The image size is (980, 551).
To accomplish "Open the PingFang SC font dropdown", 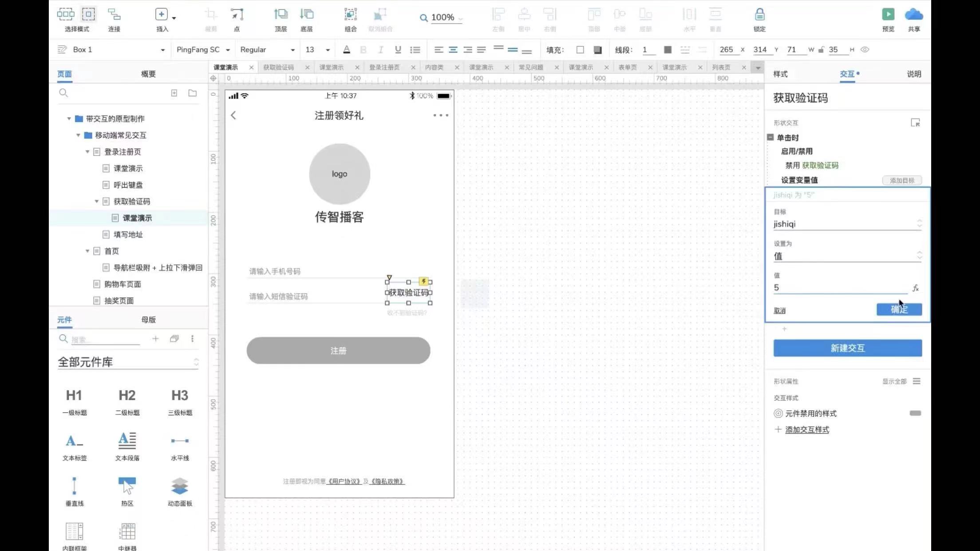I will [203, 50].
